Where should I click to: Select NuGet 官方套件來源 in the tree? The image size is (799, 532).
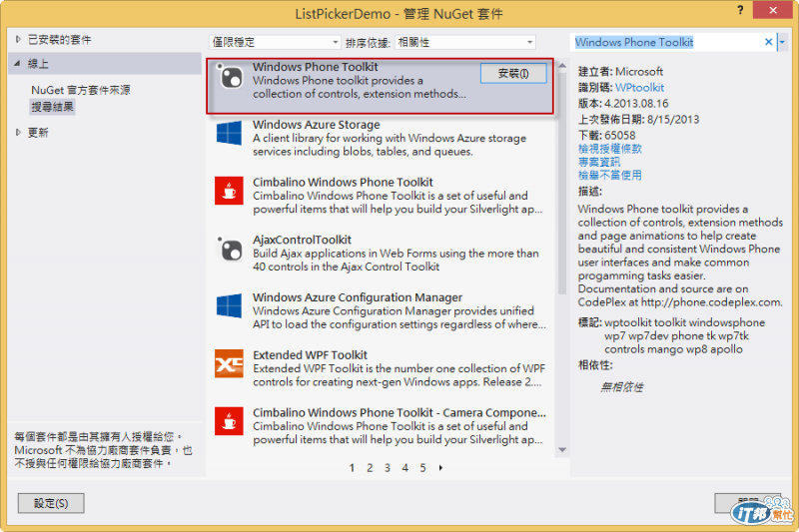pyautogui.click(x=81, y=90)
